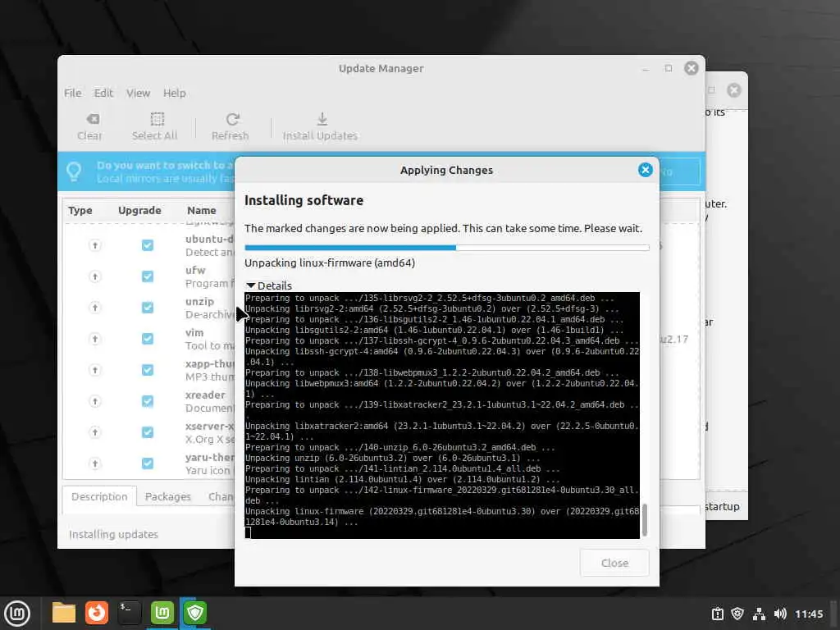Screen dimensions: 840x630
Task: Switch to the Description tab
Action: tap(99, 496)
